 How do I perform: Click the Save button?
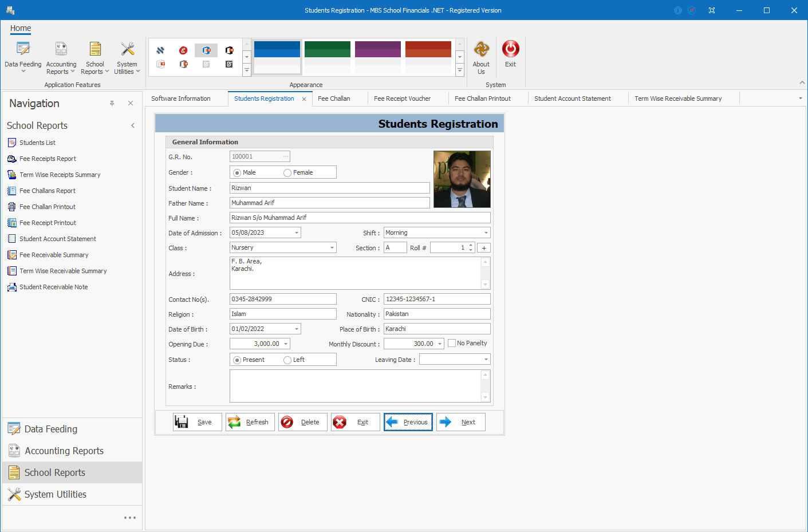point(197,422)
